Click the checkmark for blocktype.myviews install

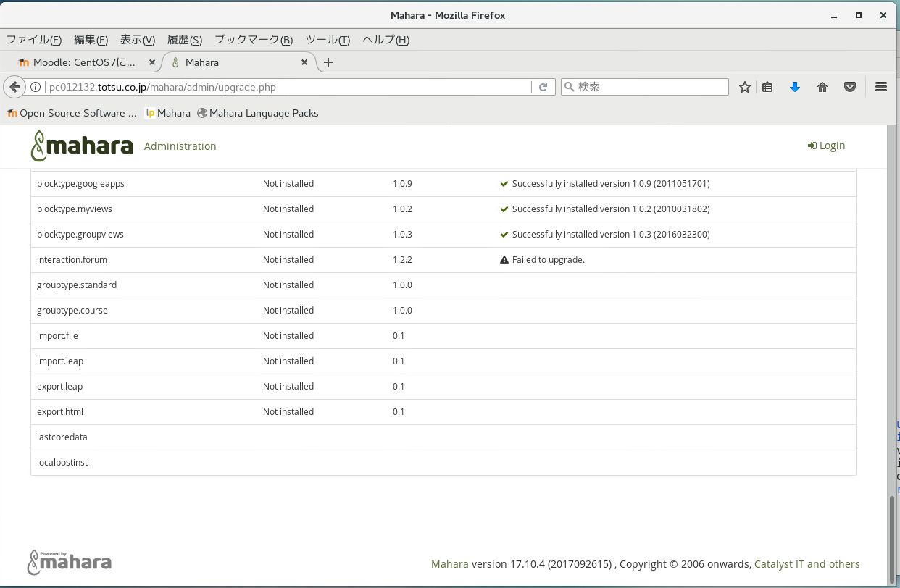(504, 209)
